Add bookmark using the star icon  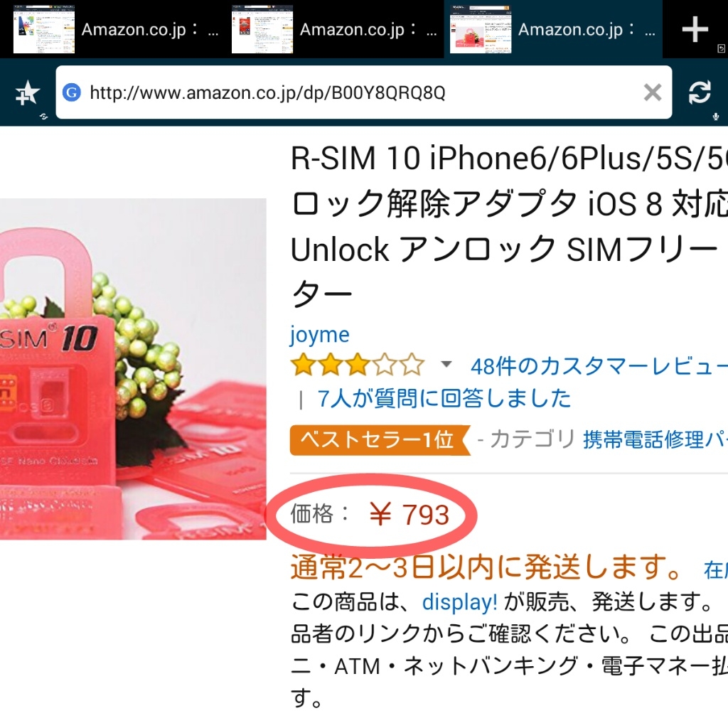28,92
